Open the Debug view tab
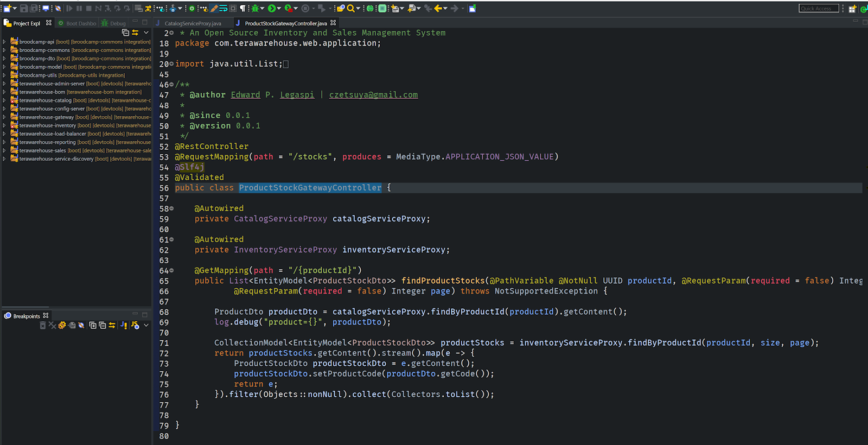 (113, 23)
